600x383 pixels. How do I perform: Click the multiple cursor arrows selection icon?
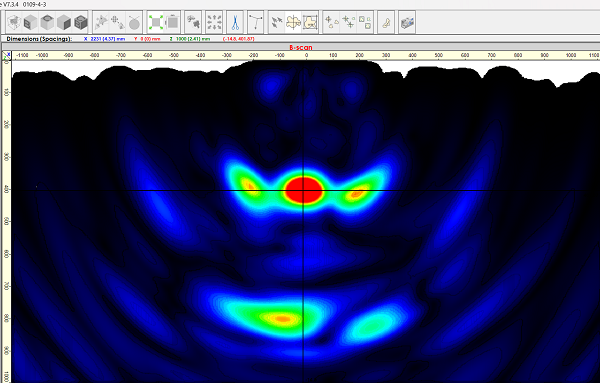tap(276, 22)
